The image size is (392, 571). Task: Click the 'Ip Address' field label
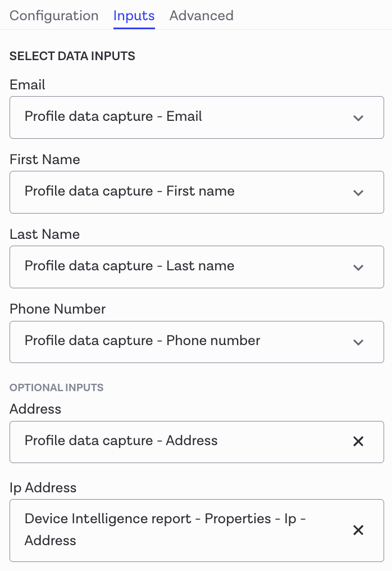43,487
